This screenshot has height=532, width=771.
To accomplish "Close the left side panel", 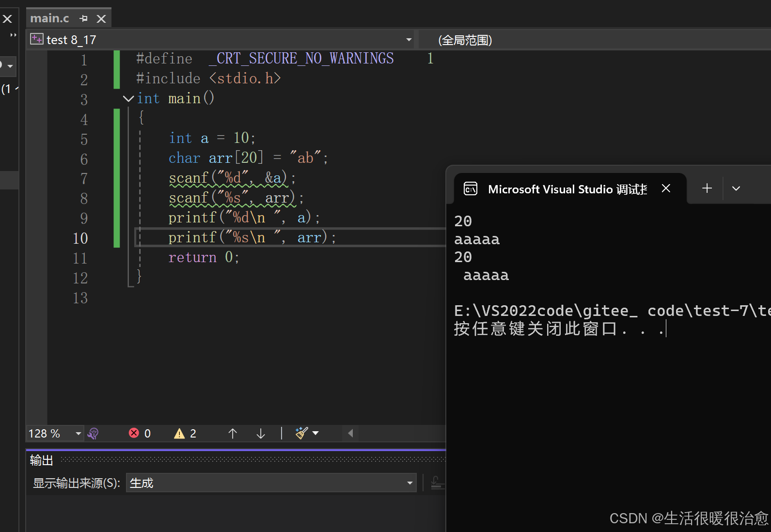I will (x=7, y=19).
